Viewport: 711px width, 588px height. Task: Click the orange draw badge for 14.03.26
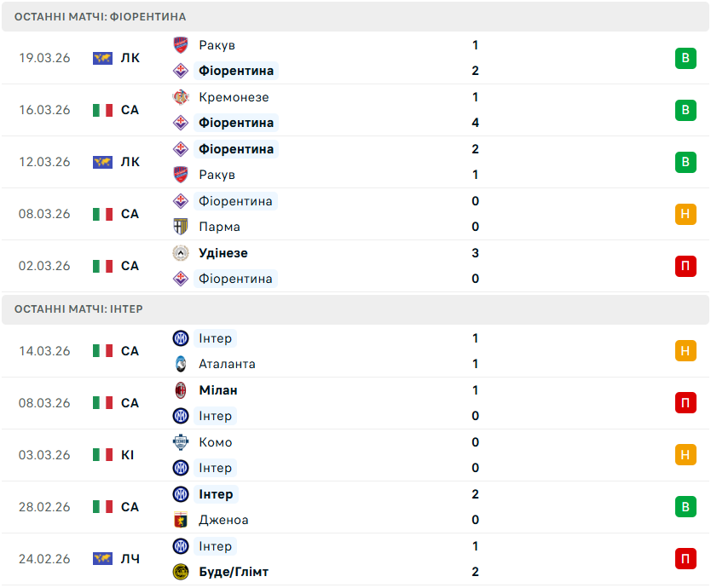pyautogui.click(x=685, y=351)
